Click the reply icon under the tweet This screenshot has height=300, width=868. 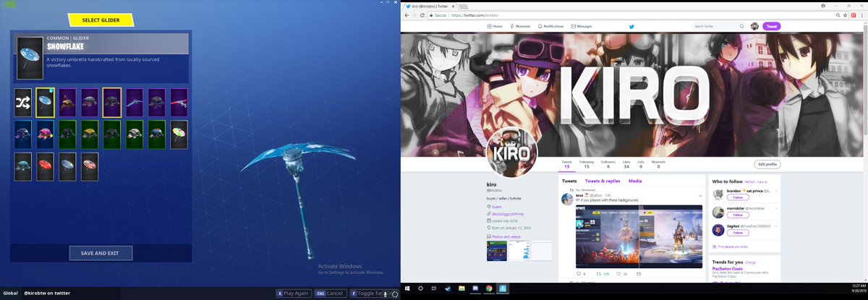tap(579, 274)
